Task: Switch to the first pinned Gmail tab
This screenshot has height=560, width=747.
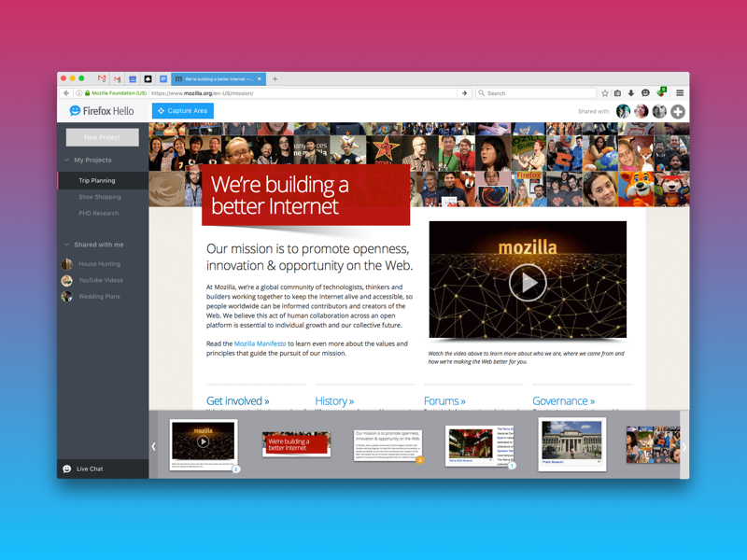Action: point(102,78)
